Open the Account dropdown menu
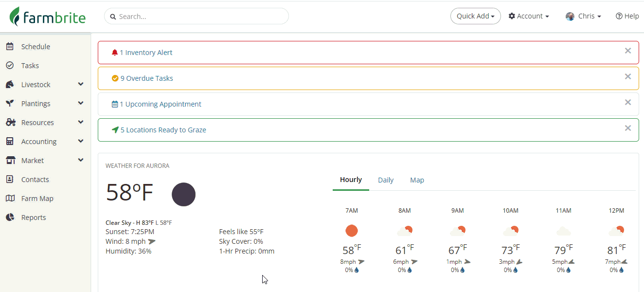Viewport: 644px width, 292px height. (529, 16)
